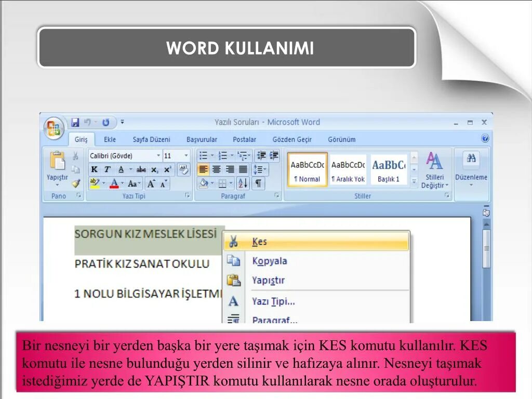This screenshot has width=532, height=399.
Task: Open Change Case Aa dropdown
Action: click(134, 183)
